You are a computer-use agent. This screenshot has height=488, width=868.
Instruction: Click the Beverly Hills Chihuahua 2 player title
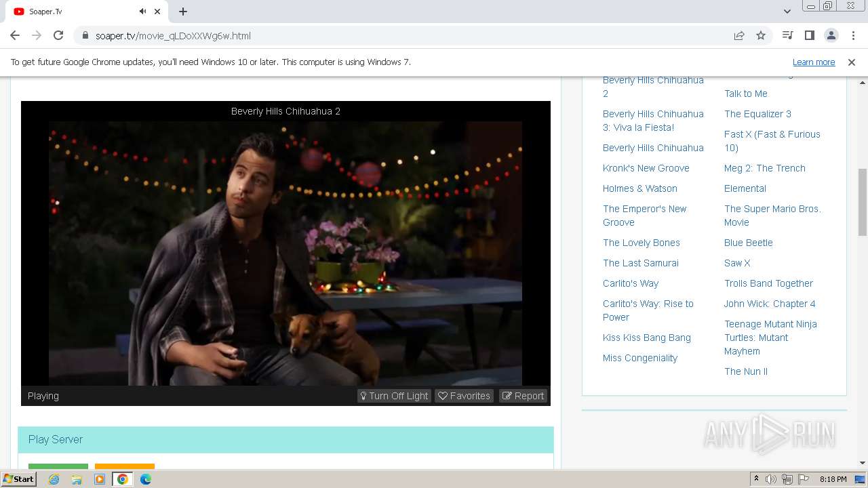285,111
